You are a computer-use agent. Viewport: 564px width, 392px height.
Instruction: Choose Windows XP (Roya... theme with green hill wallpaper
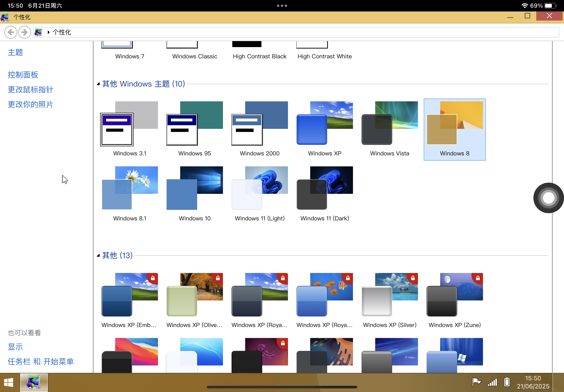(260, 301)
